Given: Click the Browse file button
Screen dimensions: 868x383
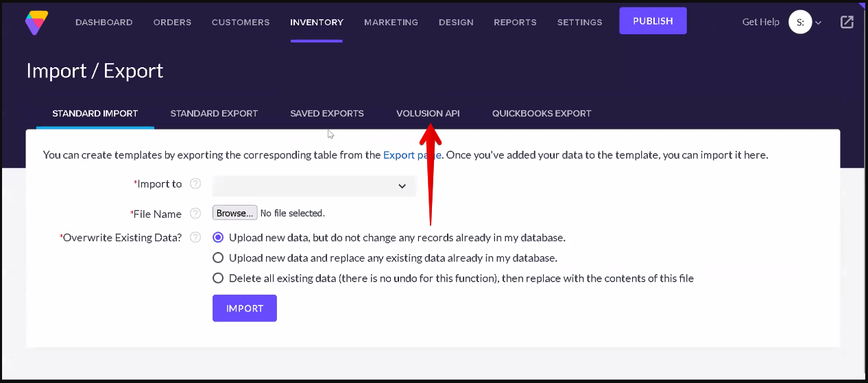Looking at the screenshot, I should [x=234, y=213].
